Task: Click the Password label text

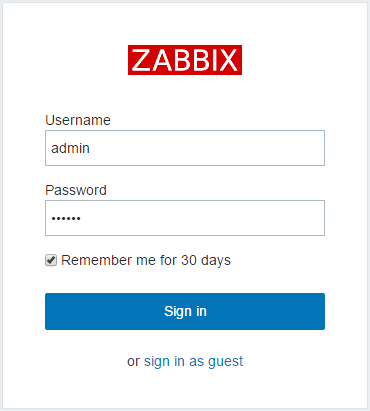Action: click(x=76, y=190)
